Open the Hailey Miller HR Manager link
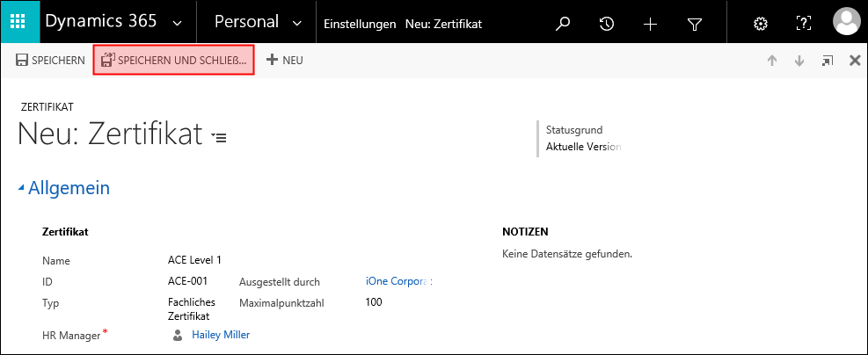This screenshot has width=868, height=355. point(221,335)
